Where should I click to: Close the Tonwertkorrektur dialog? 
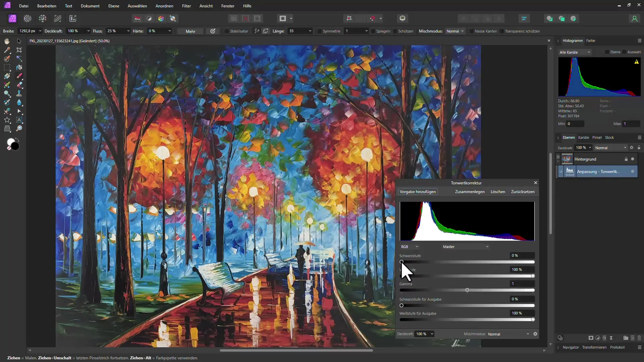tap(536, 183)
